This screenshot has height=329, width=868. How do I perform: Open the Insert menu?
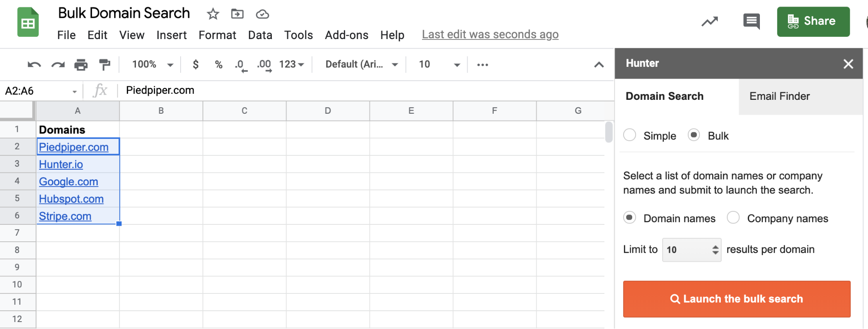point(172,35)
